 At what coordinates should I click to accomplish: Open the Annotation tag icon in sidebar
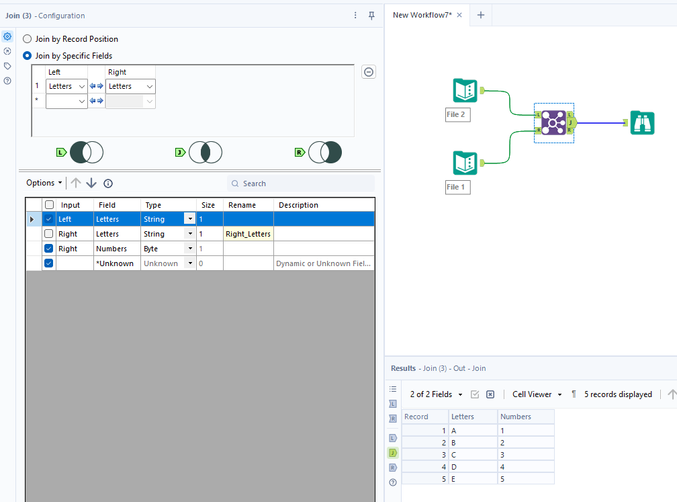pos(7,66)
